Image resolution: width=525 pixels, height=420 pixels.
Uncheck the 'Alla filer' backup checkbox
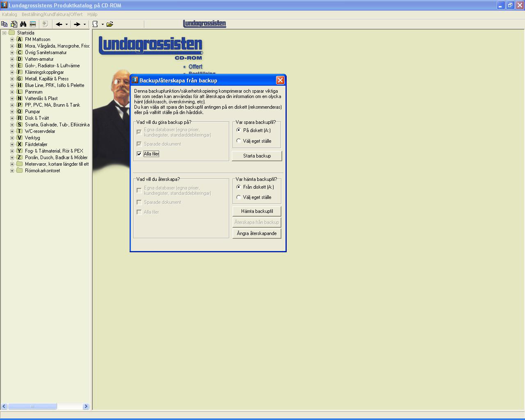139,154
